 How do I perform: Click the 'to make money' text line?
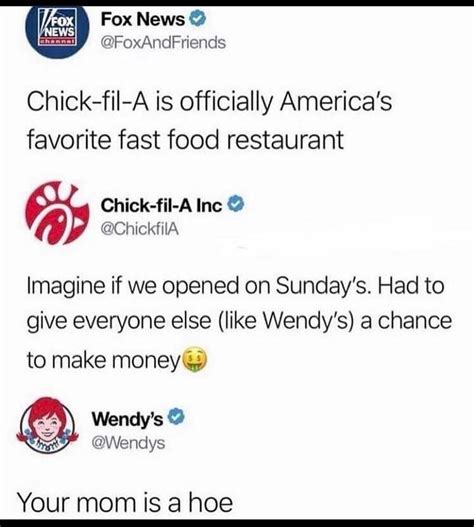pos(103,360)
